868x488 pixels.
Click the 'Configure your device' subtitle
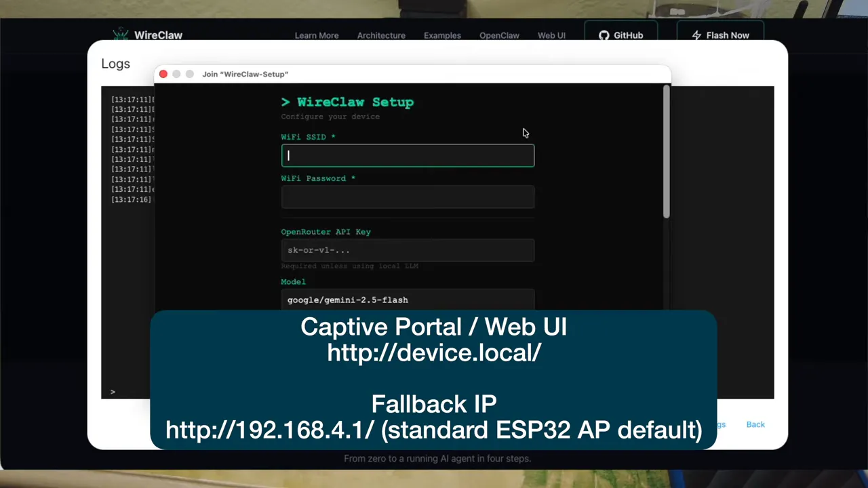click(x=330, y=117)
